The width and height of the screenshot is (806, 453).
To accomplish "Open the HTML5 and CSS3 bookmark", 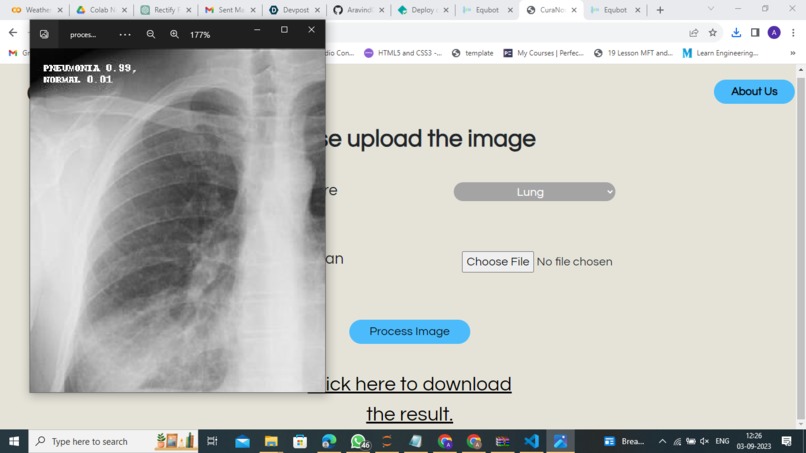I will [403, 53].
